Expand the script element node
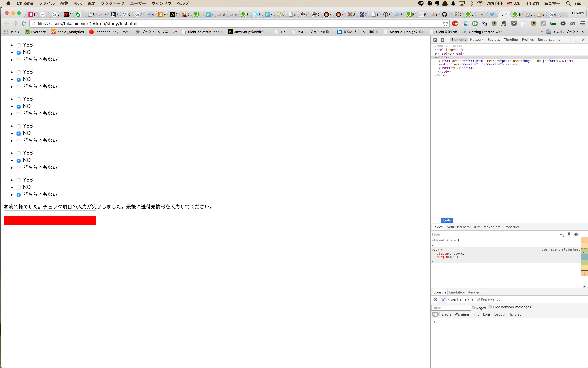The width and height of the screenshot is (588, 368). [439, 68]
